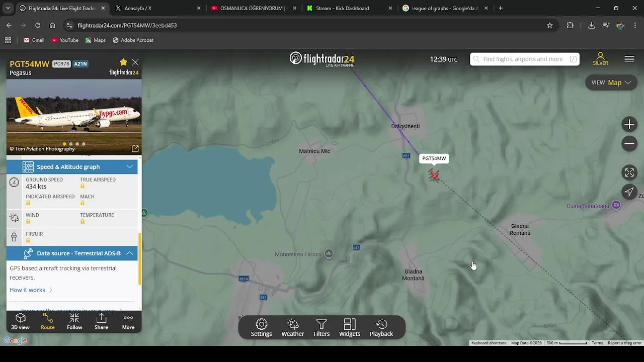Open the Maps bookmark

(95, 40)
